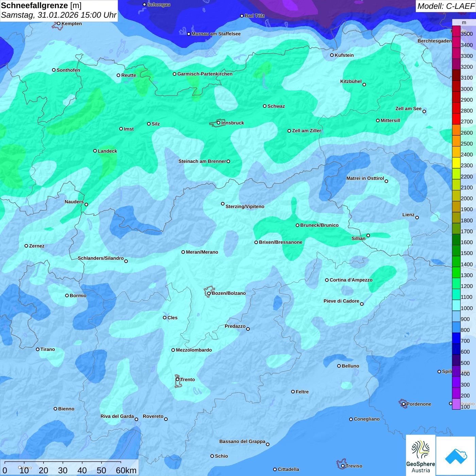This screenshot has width=476, height=476.
Task: Click the Cittadella label
Action: tap(288, 469)
